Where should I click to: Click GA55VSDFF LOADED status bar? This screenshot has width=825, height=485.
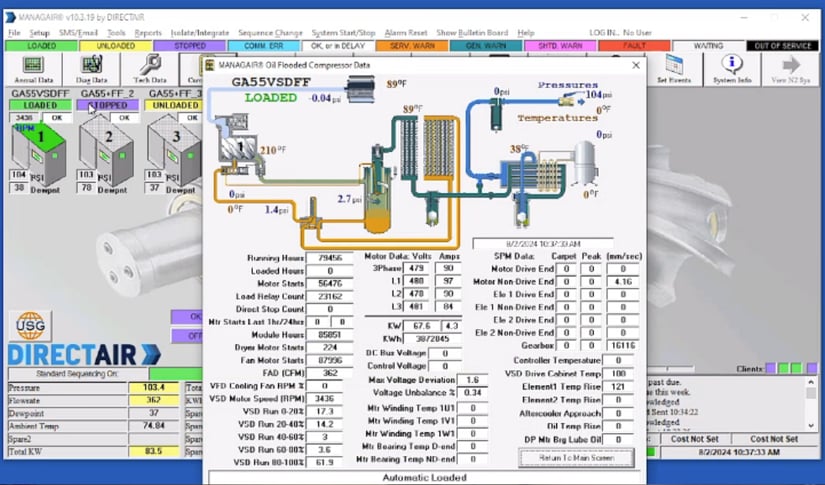(40, 105)
